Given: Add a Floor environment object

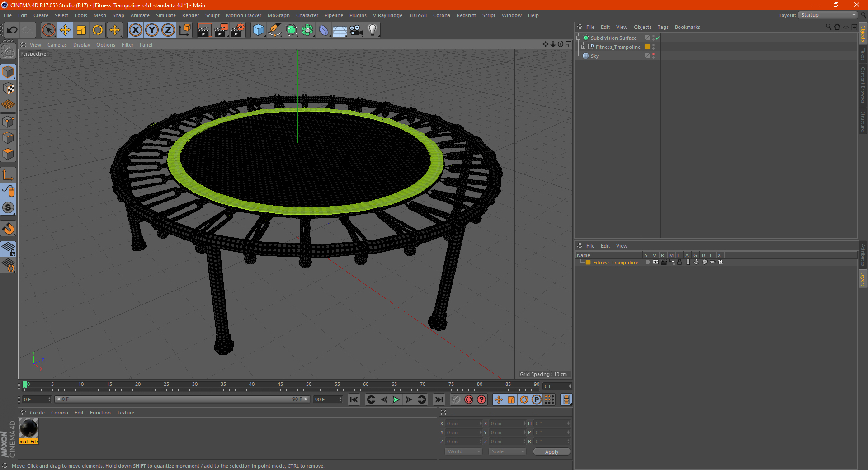Looking at the screenshot, I should click(340, 30).
